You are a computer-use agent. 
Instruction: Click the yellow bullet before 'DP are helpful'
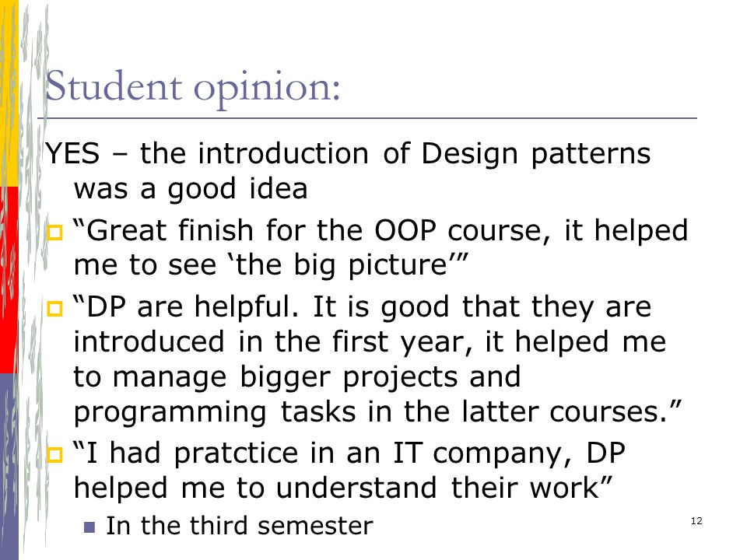click(x=54, y=309)
